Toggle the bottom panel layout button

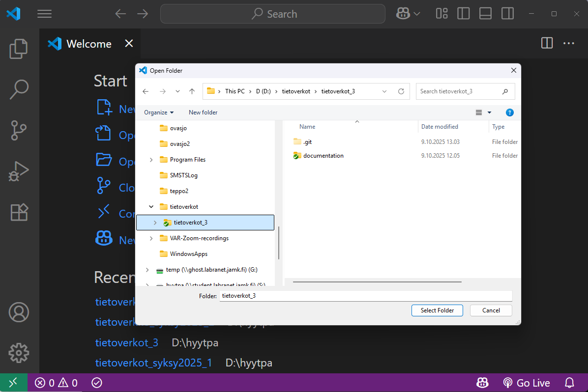tap(485, 14)
